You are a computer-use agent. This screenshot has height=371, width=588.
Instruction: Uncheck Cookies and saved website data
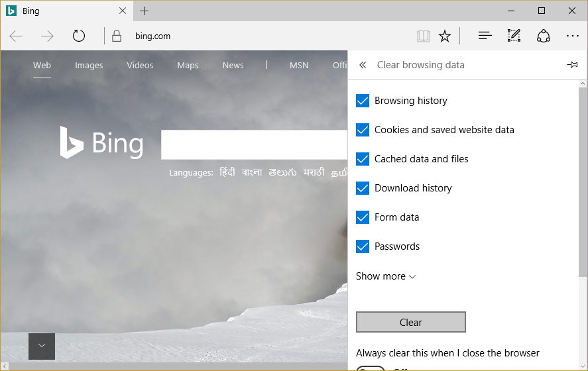(363, 130)
